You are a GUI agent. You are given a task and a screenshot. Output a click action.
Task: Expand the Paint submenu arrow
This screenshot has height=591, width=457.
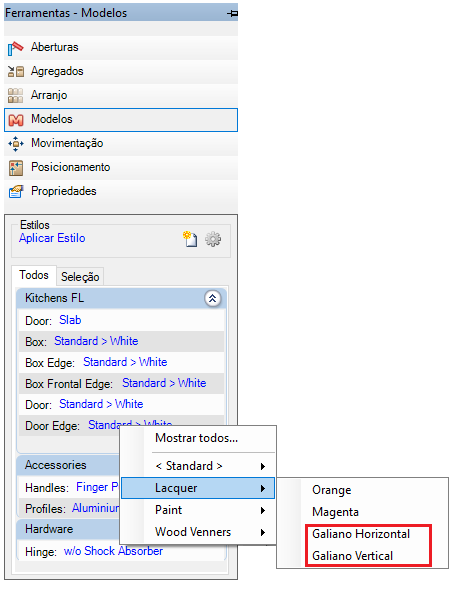click(263, 511)
